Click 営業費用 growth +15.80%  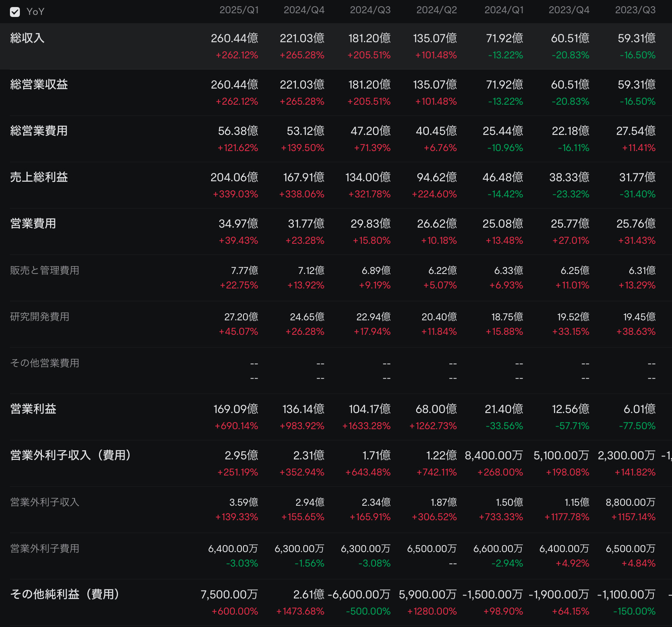coord(371,240)
